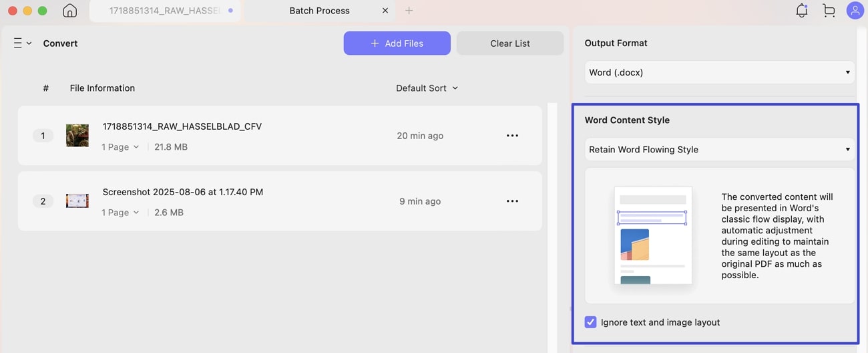The width and height of the screenshot is (868, 353).
Task: Open the notifications bell icon
Action: click(x=801, y=11)
